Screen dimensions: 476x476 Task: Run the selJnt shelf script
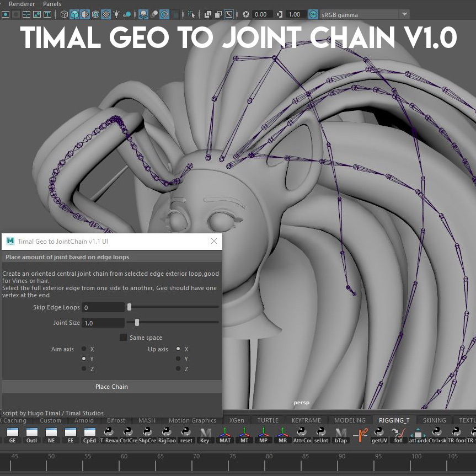point(321,435)
